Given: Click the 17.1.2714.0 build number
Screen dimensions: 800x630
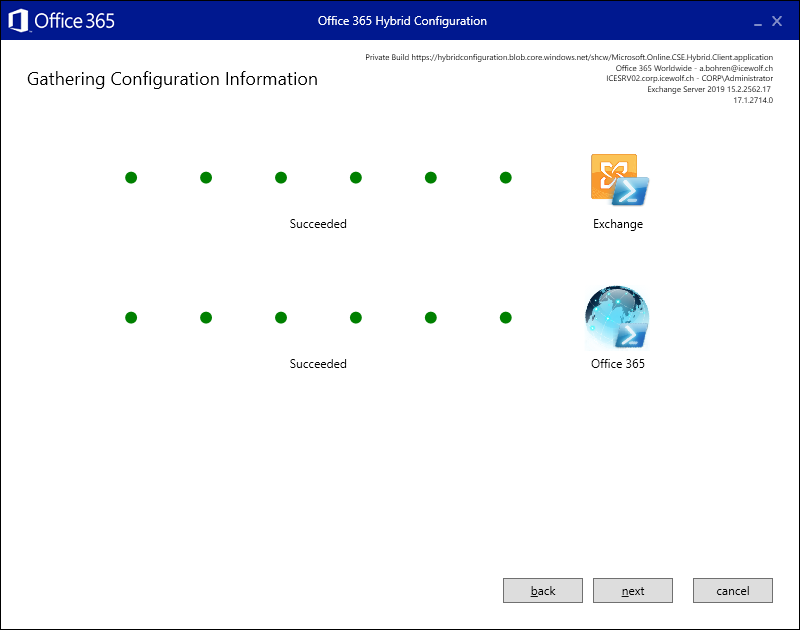Looking at the screenshot, I should pos(753,100).
